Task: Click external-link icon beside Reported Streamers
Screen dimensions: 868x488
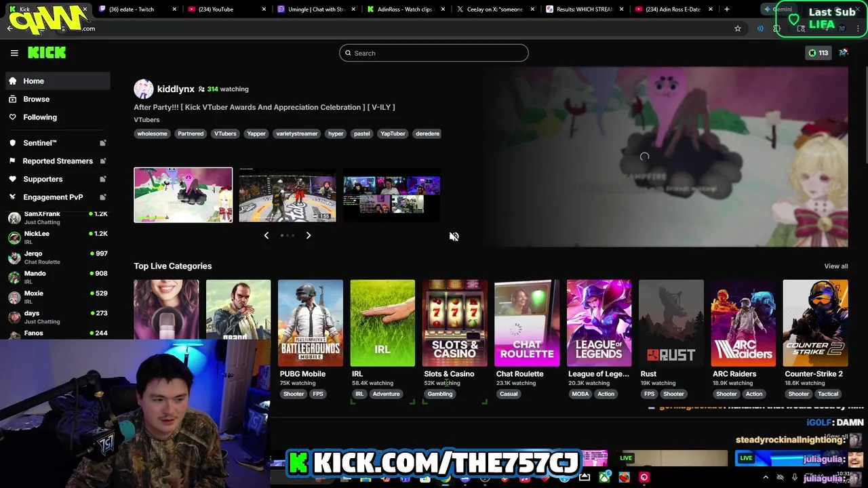Action: (x=103, y=161)
